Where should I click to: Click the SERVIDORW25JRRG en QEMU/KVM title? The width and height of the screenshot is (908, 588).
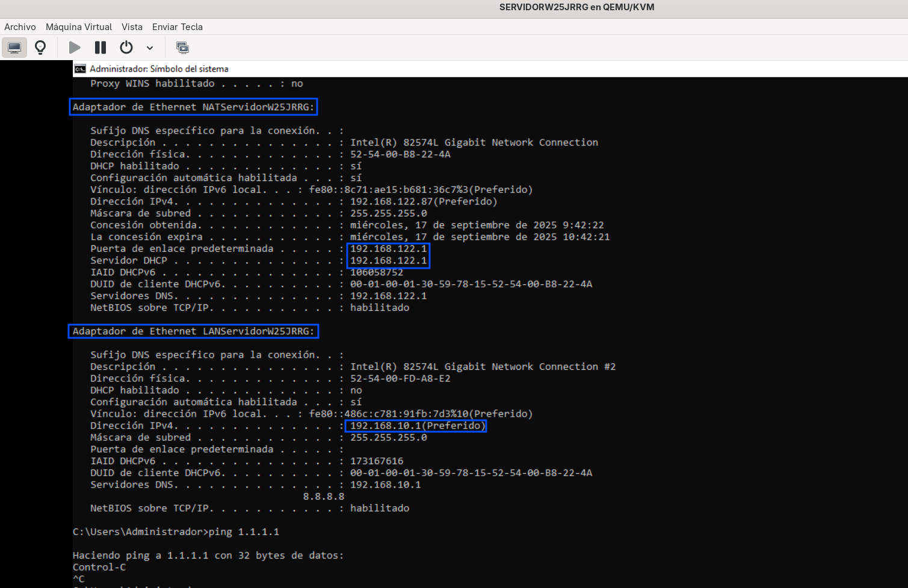coord(576,7)
